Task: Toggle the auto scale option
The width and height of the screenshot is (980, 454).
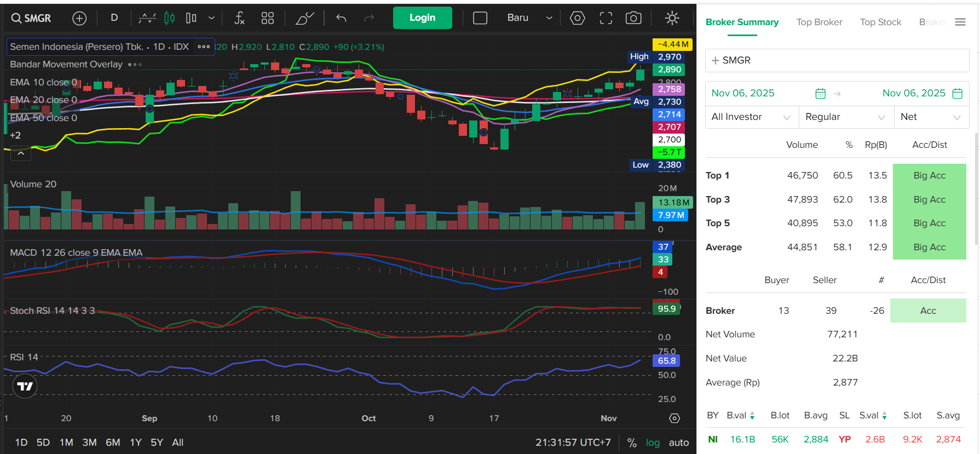Action: click(x=678, y=442)
